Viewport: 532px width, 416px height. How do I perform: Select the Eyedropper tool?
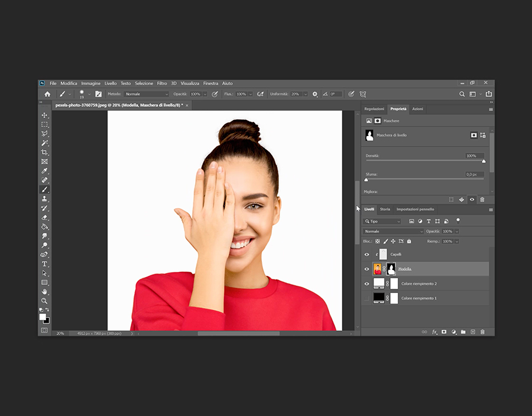coord(44,171)
